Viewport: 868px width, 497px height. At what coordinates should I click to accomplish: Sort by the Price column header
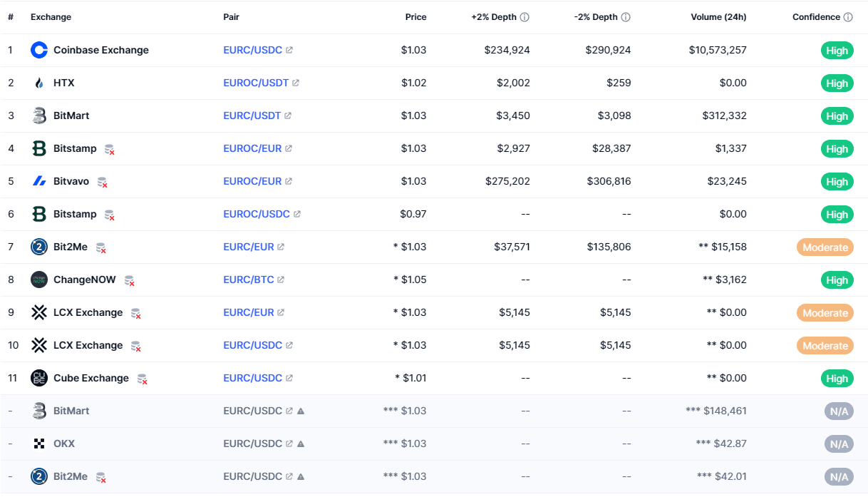click(415, 17)
